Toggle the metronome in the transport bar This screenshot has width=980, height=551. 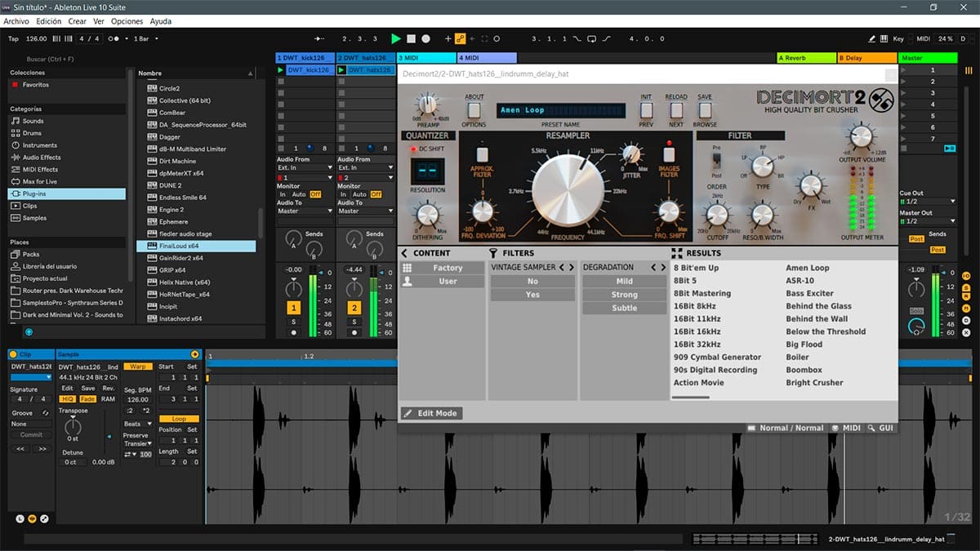[x=115, y=38]
